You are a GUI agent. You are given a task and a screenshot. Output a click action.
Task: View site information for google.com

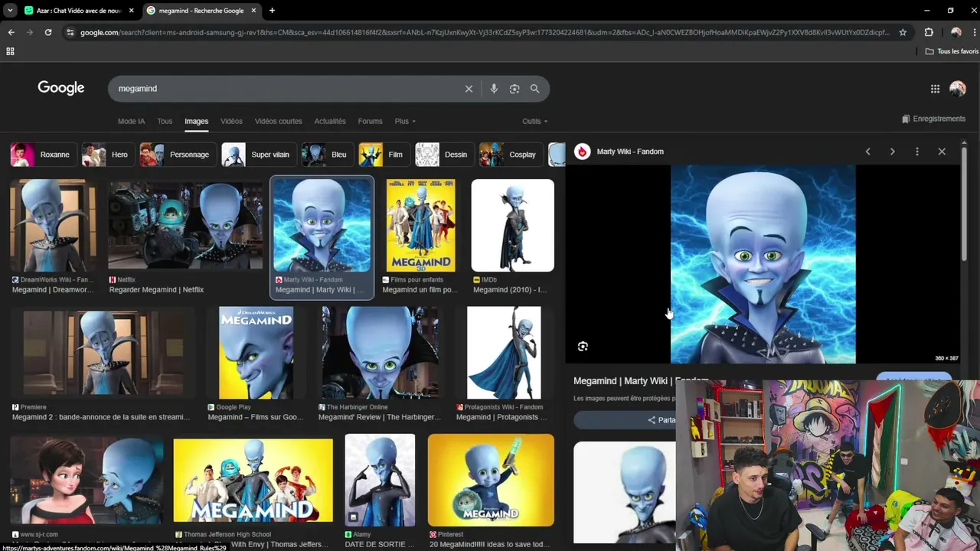tap(70, 32)
